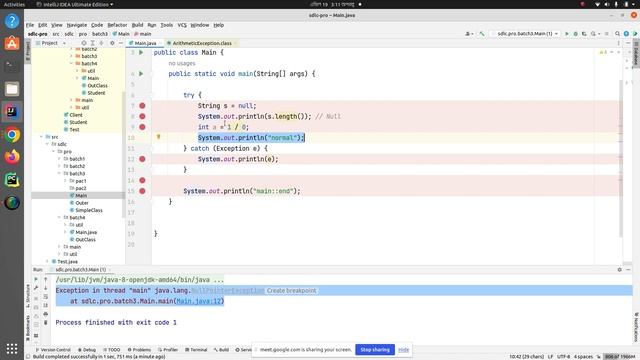The width and height of the screenshot is (640, 360).
Task: Go up the stack trace arrow
Action: (x=46, y=279)
